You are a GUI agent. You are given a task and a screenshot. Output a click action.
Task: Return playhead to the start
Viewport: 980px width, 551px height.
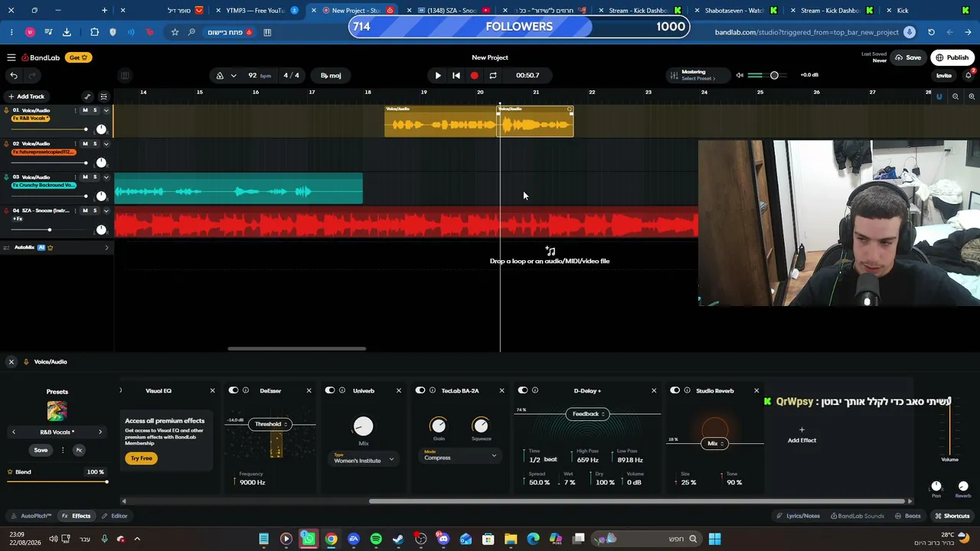[456, 75]
